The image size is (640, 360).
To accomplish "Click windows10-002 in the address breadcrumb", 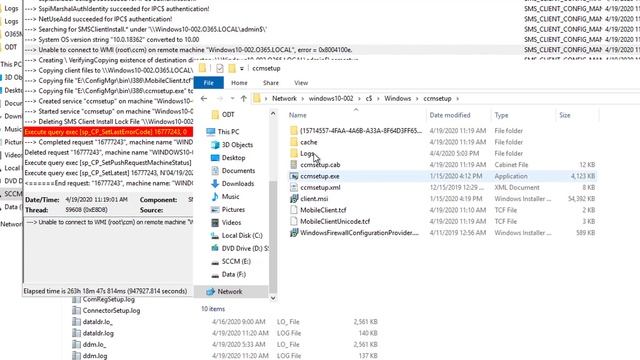I will click(x=331, y=98).
